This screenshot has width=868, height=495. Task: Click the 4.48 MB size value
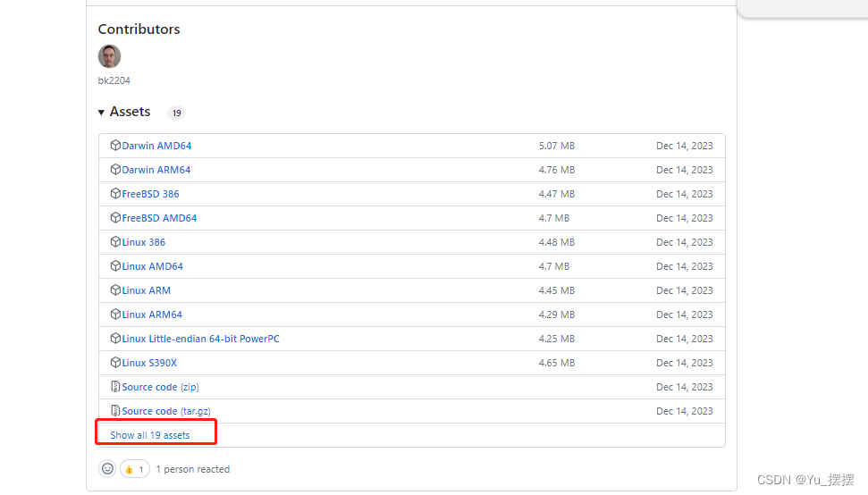[557, 242]
